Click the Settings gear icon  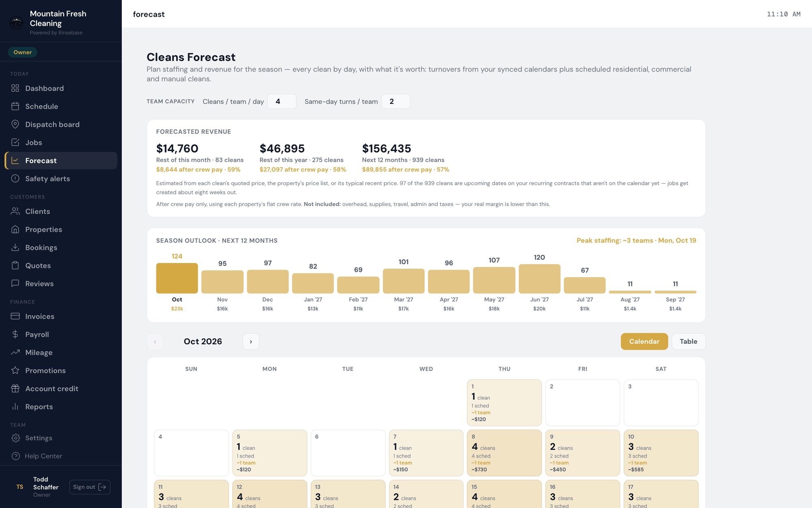click(x=15, y=438)
